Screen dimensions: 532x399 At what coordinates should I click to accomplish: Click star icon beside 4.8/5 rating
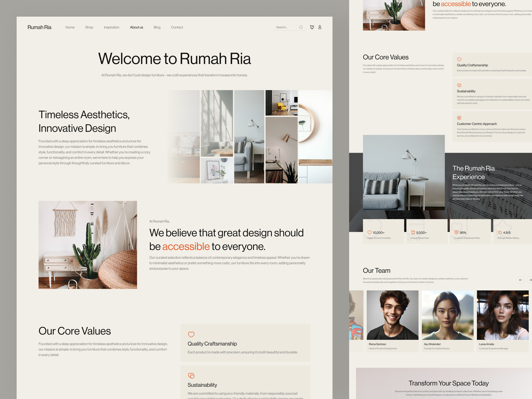tap(500, 232)
